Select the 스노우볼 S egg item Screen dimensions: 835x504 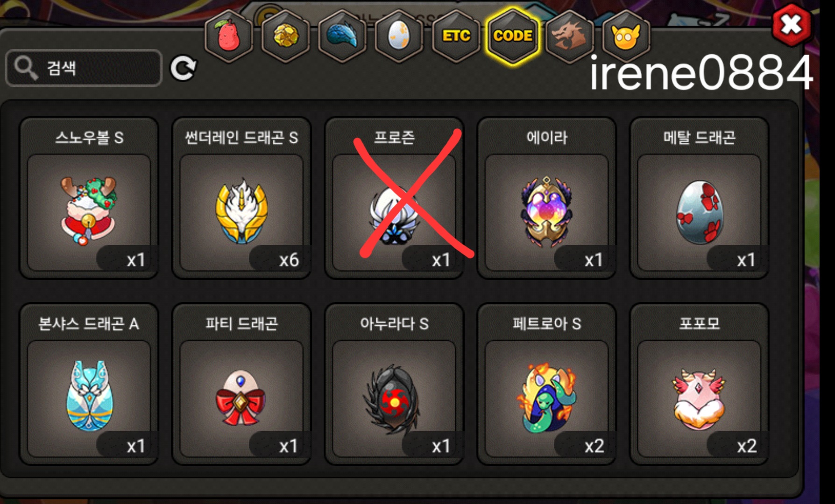89,198
